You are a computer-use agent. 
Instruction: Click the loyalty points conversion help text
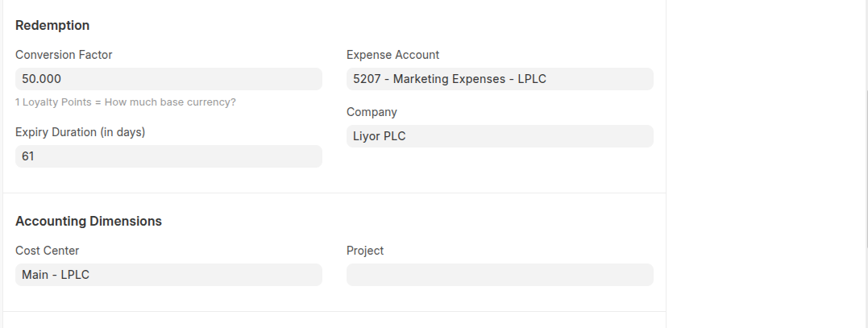pyautogui.click(x=126, y=102)
